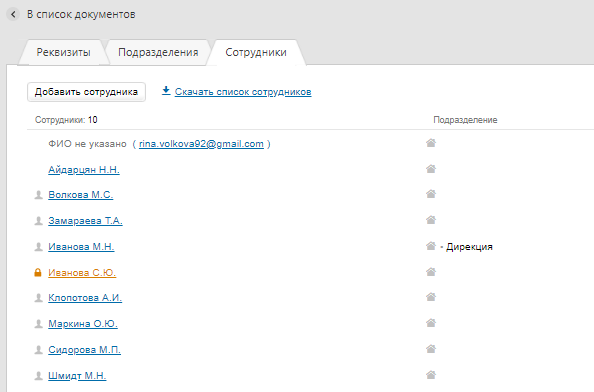
Task: Click the Добавить сотрудника button
Action: [x=86, y=92]
